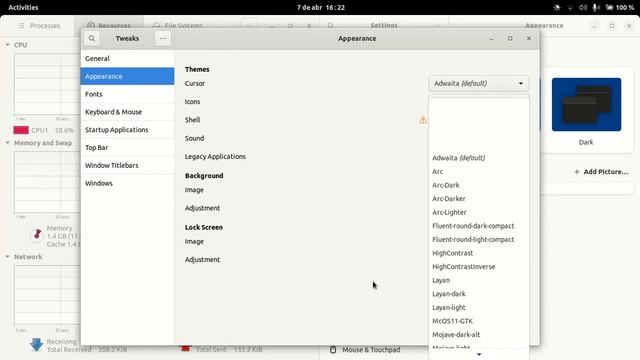
Task: Select the HighContrast theme
Action: click(x=479, y=253)
